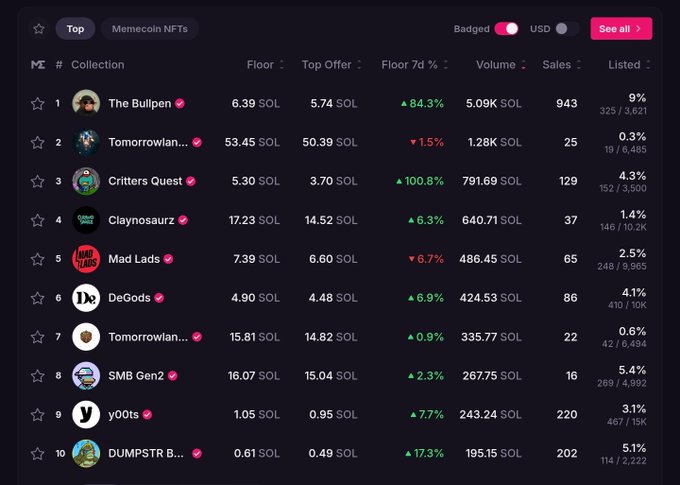Open the Mad Lads collection name

(134, 259)
